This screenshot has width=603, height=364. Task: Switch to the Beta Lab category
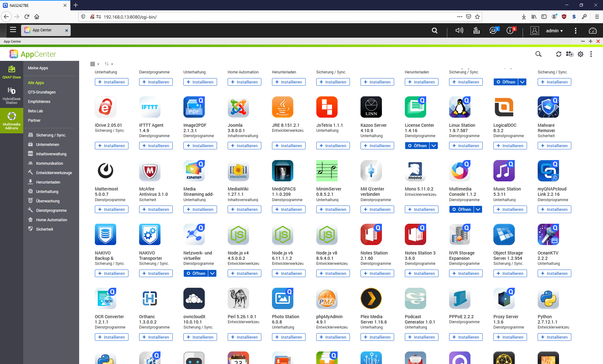click(x=35, y=111)
